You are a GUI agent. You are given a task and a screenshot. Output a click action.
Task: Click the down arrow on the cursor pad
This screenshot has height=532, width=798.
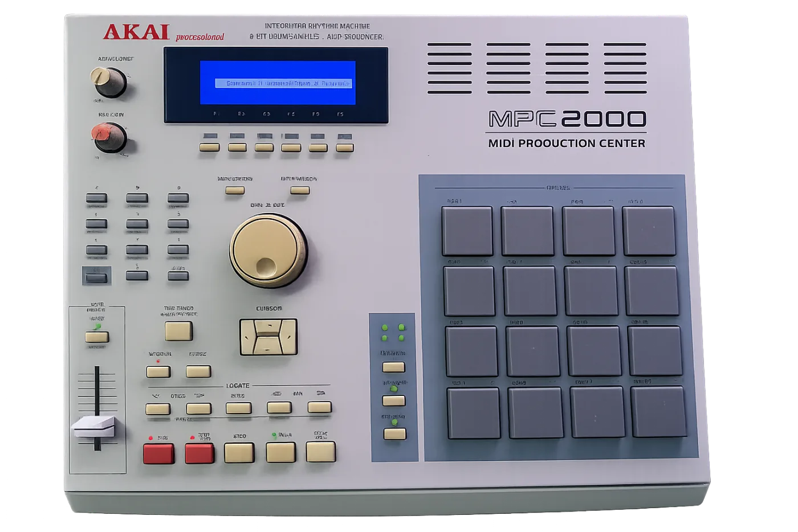point(267,345)
